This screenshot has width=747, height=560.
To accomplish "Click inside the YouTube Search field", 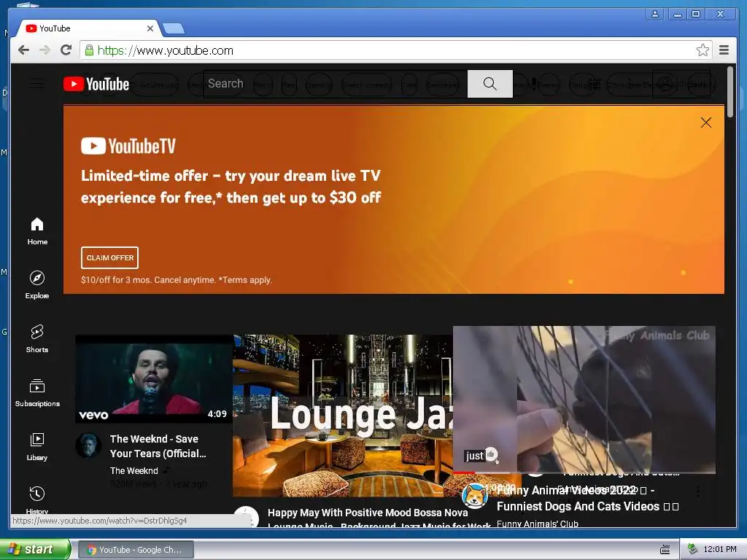I will point(336,84).
